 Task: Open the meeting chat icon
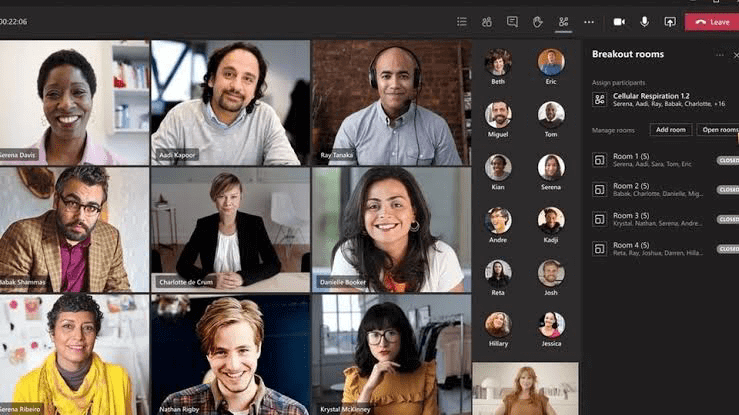(x=512, y=21)
